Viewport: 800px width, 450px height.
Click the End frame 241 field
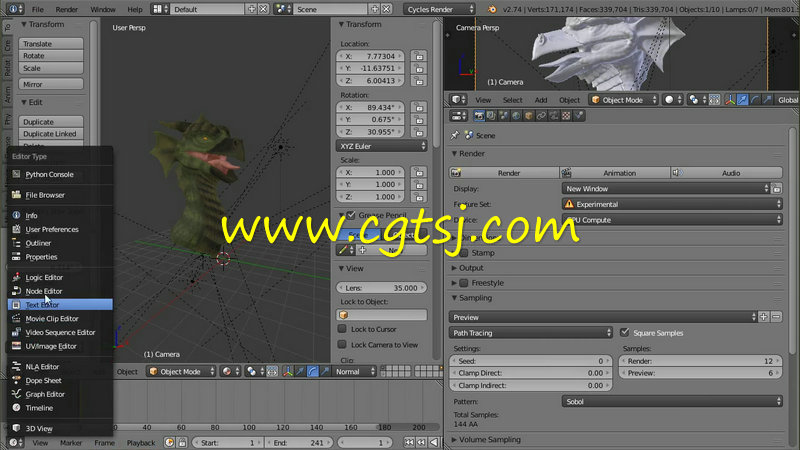click(299, 443)
